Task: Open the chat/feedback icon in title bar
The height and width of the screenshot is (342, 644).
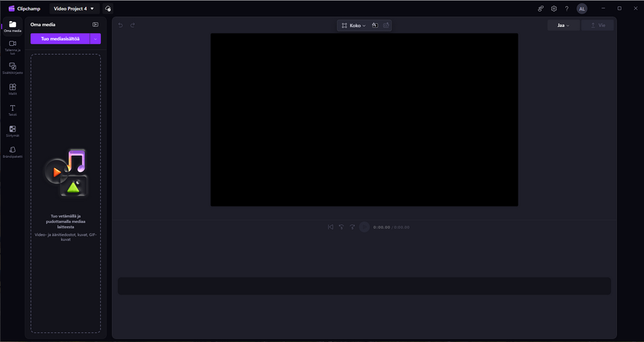Action: (541, 8)
